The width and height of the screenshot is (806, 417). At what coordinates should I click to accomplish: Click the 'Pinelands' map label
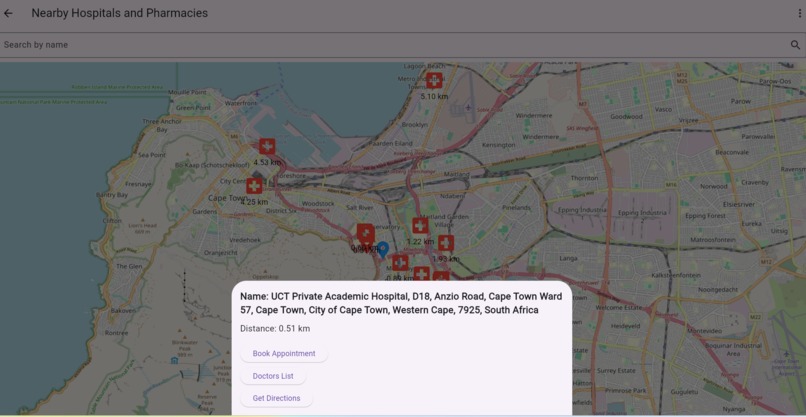pyautogui.click(x=516, y=208)
